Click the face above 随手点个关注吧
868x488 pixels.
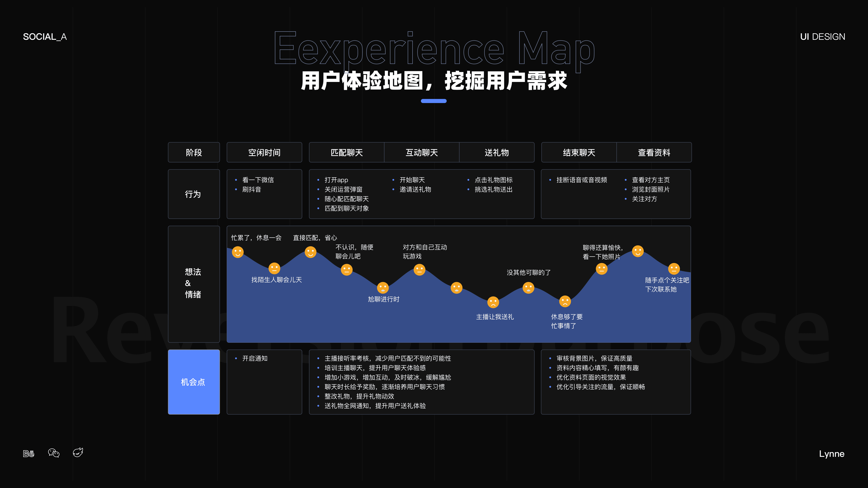pyautogui.click(x=674, y=269)
